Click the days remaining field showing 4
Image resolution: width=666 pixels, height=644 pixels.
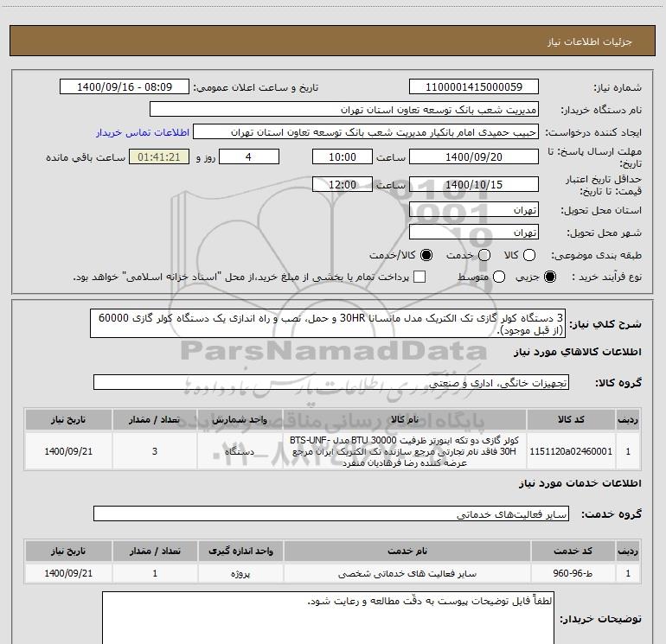point(249,156)
